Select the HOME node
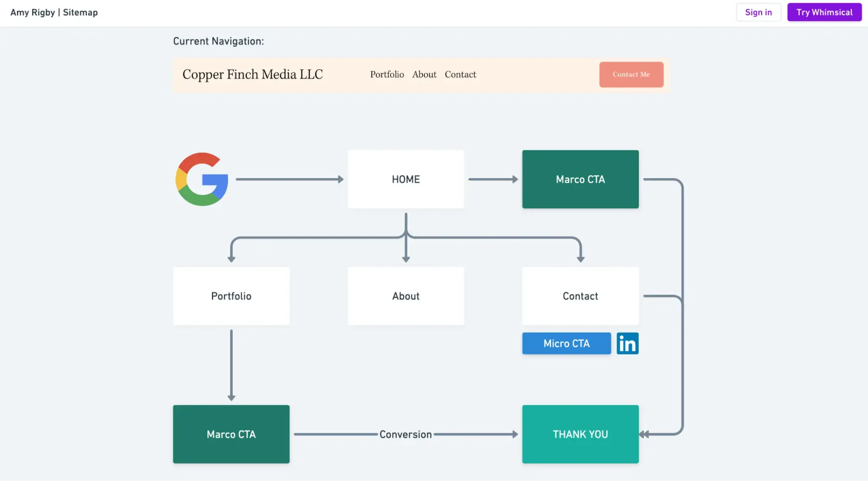Viewport: 868px width, 481px height. [406, 179]
